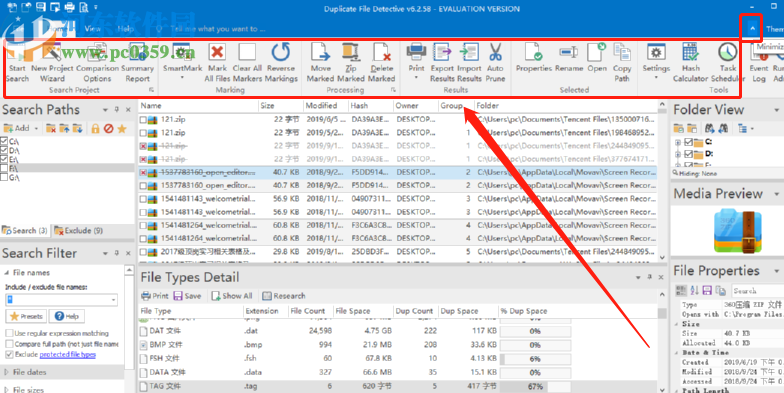Uncheck the D:\ search path

tap(4, 150)
